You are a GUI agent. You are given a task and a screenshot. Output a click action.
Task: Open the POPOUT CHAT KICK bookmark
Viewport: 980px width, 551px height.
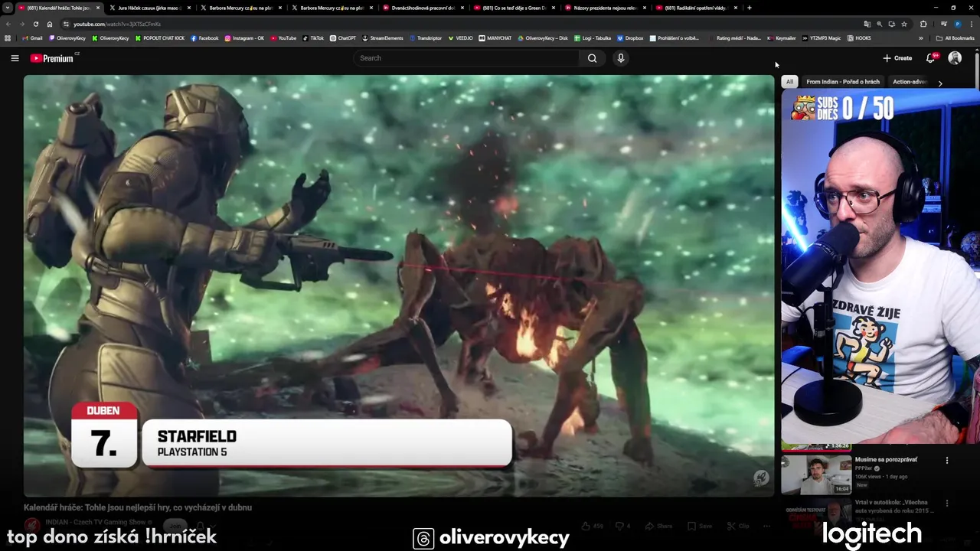pyautogui.click(x=160, y=38)
